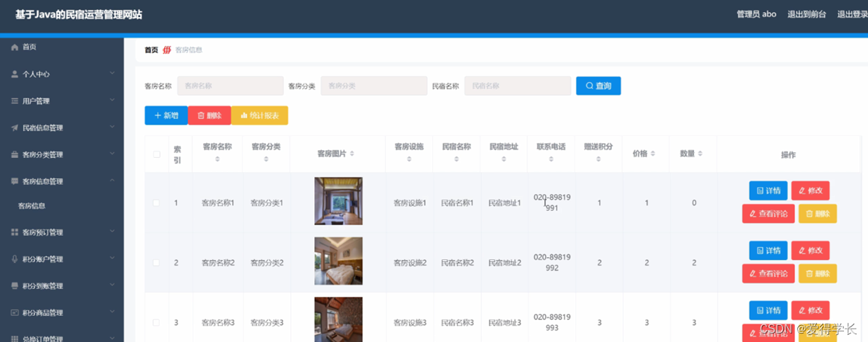Expand the 积分商品管理 menu chevron
The height and width of the screenshot is (342, 868).
click(112, 312)
